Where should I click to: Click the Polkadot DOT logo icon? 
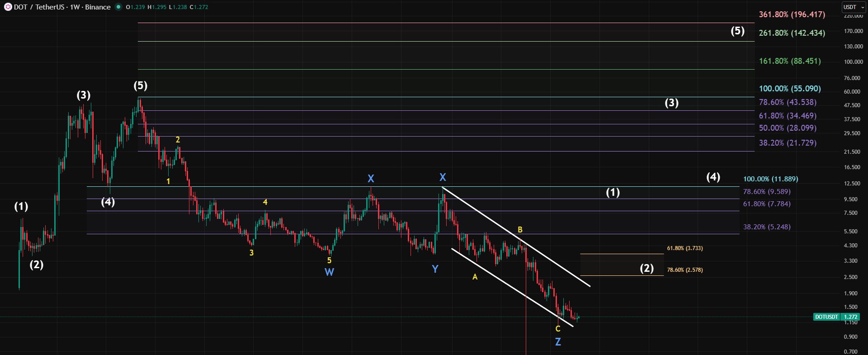pos(8,7)
